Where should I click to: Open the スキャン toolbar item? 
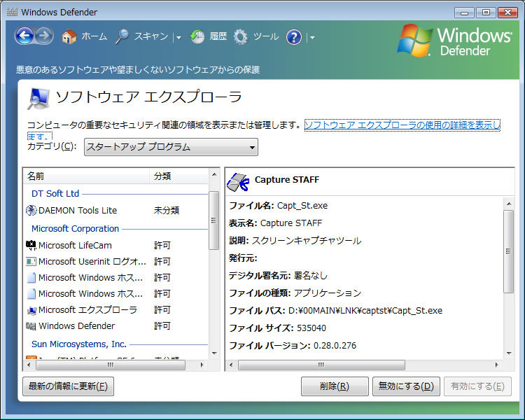[x=151, y=36]
